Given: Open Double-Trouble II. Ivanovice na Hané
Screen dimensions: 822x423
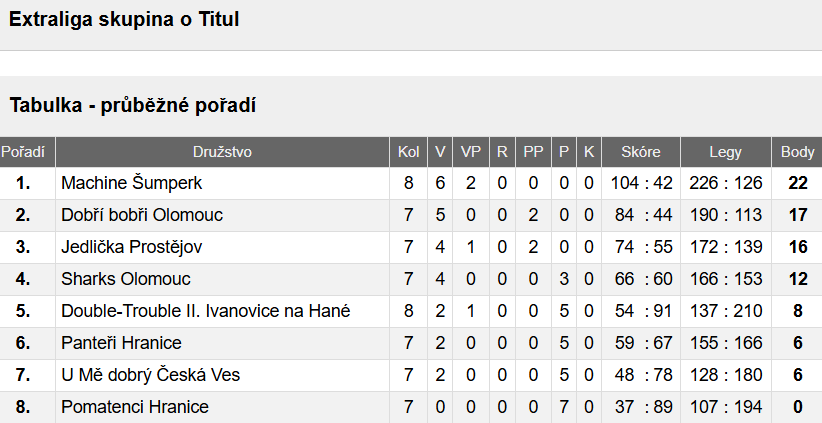Looking at the screenshot, I should click(x=206, y=311).
